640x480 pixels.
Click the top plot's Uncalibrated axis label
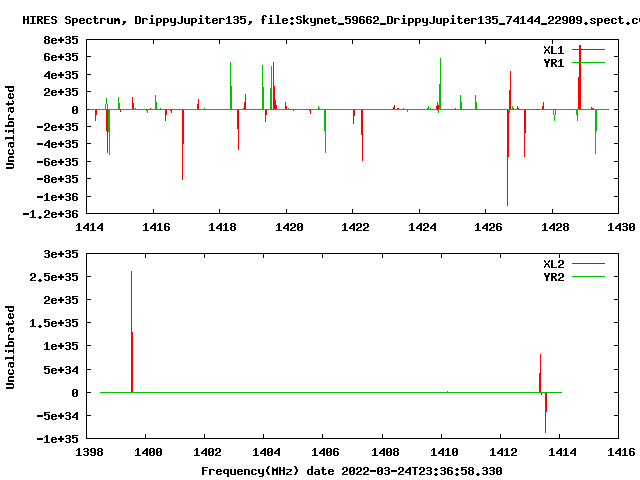click(x=10, y=127)
